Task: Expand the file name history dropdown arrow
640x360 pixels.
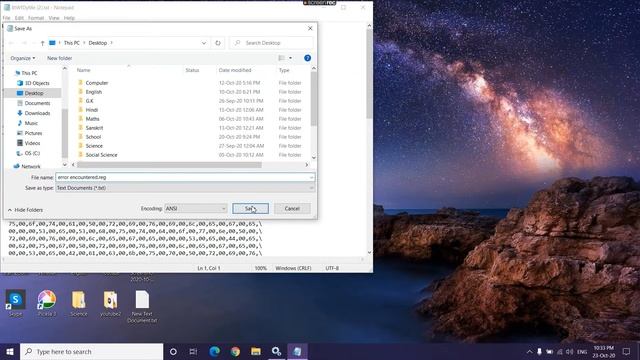Action: pos(311,177)
